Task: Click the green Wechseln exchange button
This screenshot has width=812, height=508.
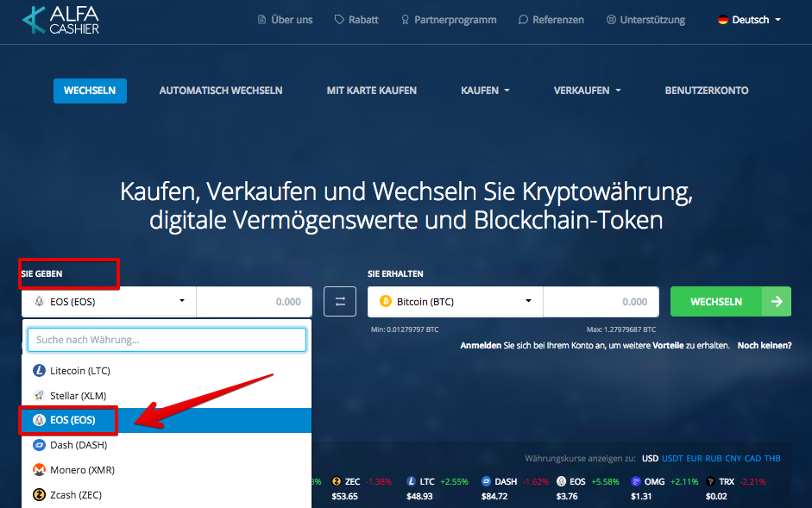Action: 731,301
